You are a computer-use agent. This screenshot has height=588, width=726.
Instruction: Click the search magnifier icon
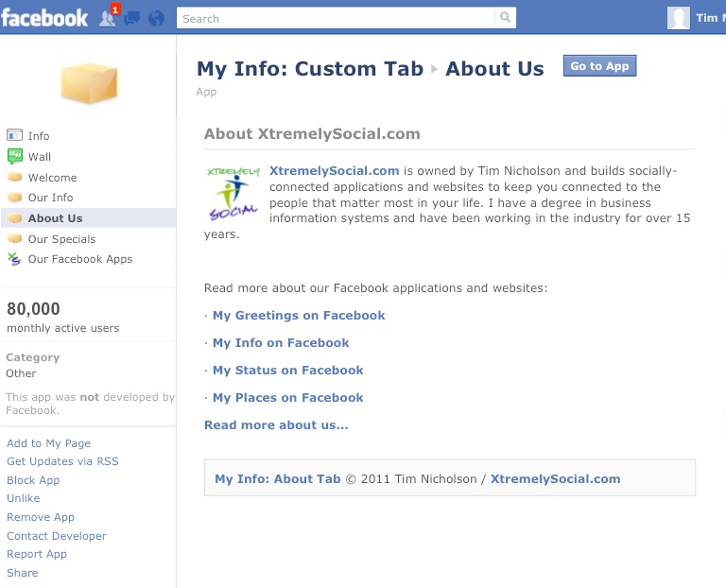coord(505,18)
